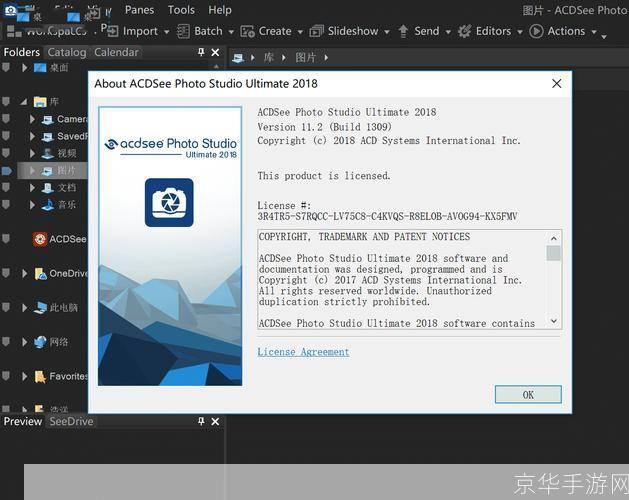Click scroll-up arrow in notices box
629x500 pixels.
pyautogui.click(x=554, y=238)
